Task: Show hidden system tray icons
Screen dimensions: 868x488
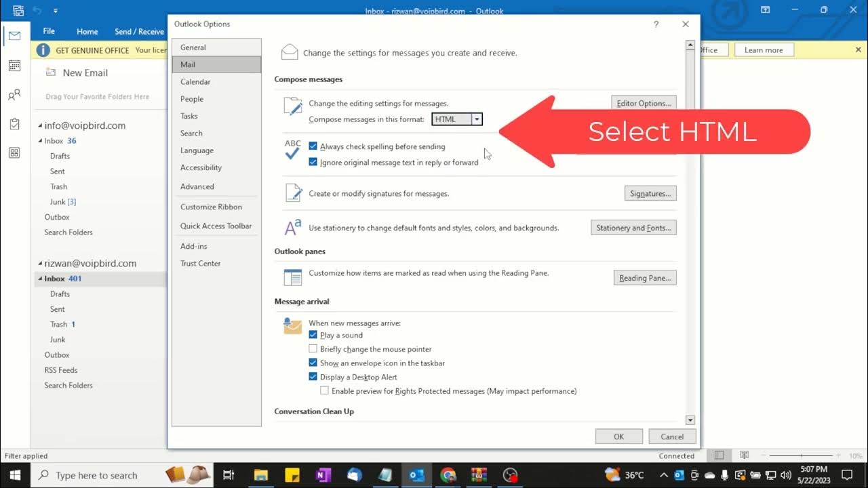Action: tap(663, 475)
